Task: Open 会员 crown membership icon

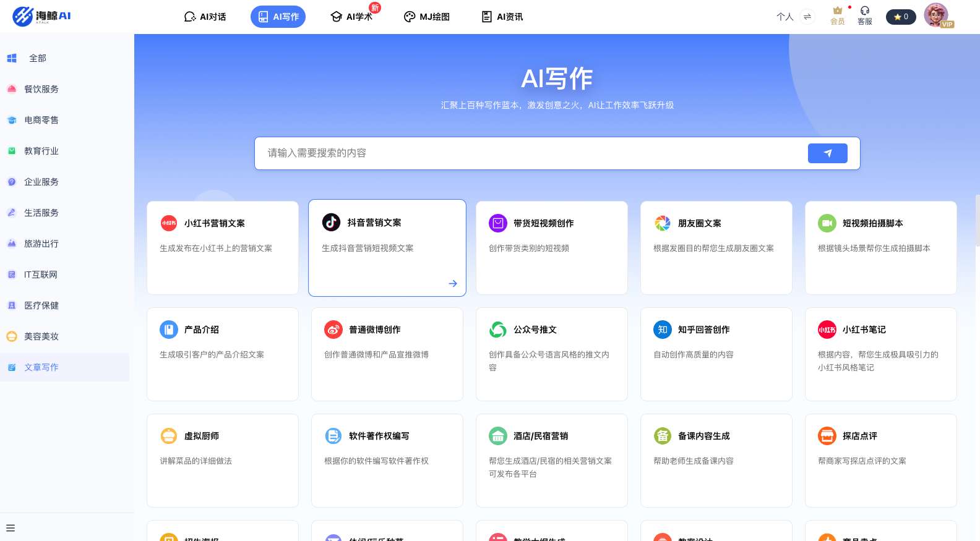Action: [838, 16]
